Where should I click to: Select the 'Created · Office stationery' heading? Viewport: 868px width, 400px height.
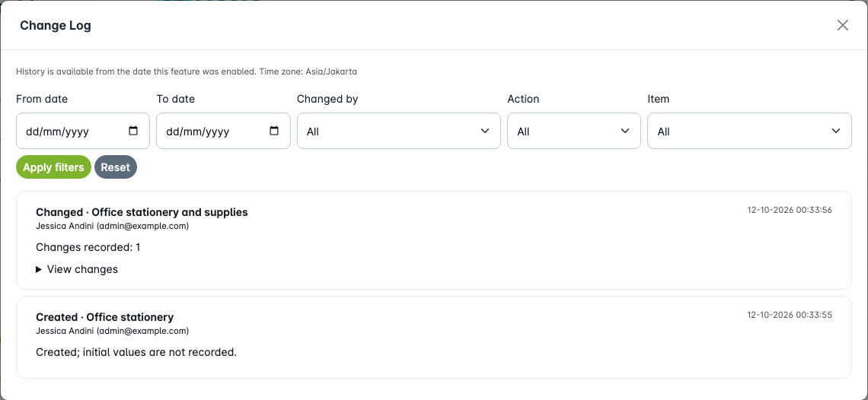[x=104, y=318]
